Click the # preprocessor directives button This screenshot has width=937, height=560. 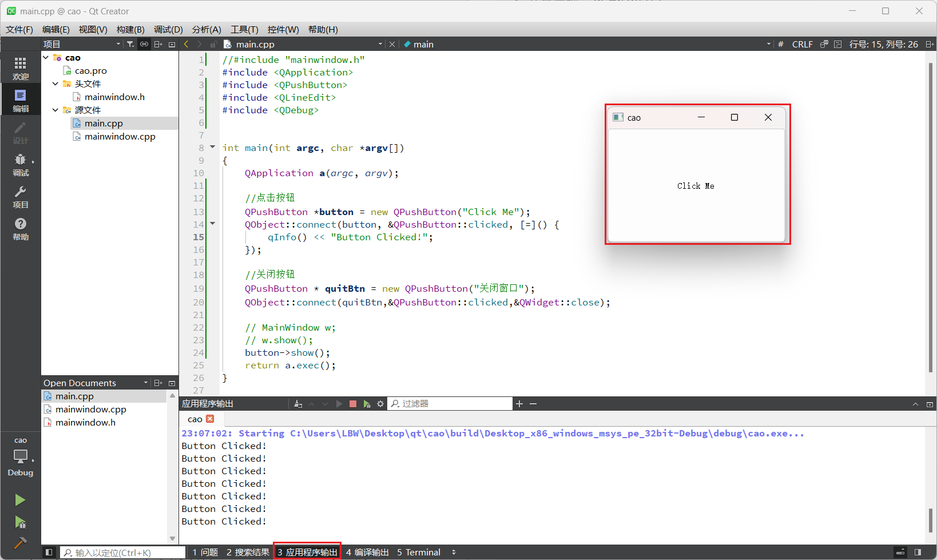pos(781,44)
